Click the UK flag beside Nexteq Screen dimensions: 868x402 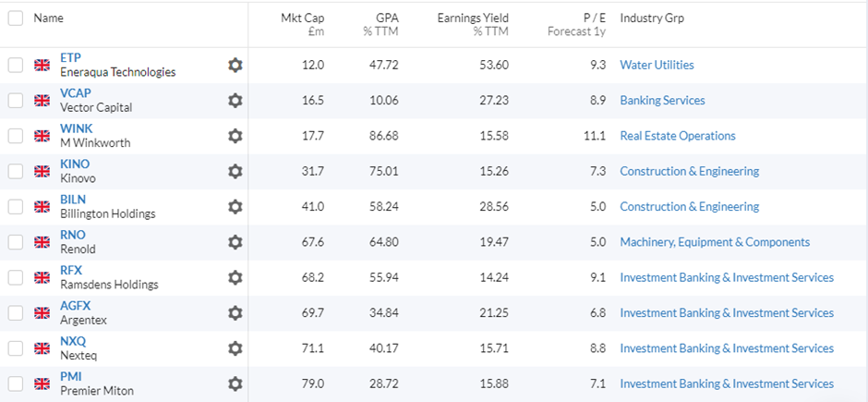pyautogui.click(x=42, y=348)
